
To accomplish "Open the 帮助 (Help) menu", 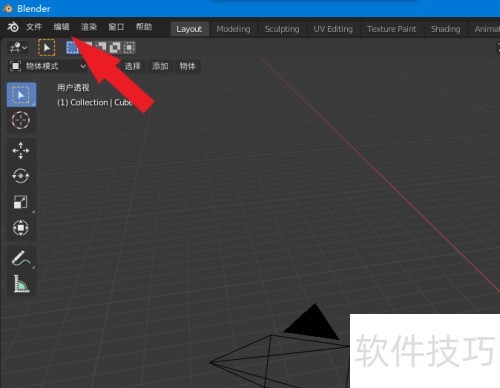I will tap(144, 27).
